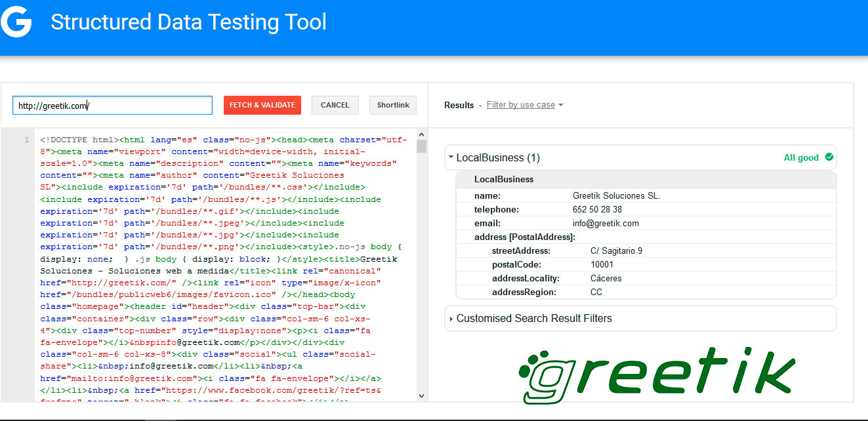The height and width of the screenshot is (421, 868).
Task: Click the All good status text
Action: tap(801, 158)
